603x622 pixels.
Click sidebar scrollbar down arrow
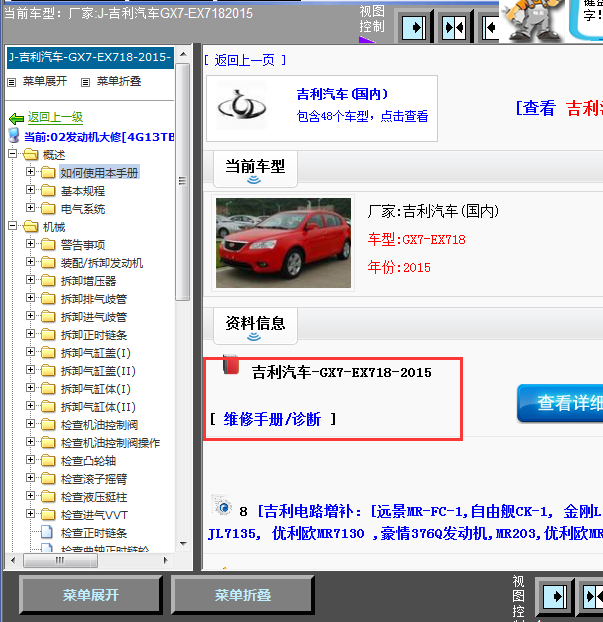183,543
